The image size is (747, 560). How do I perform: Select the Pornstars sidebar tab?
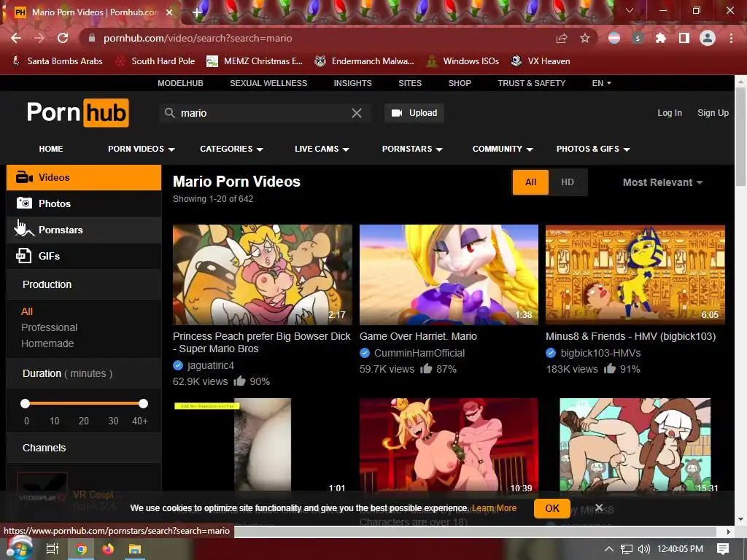84,230
